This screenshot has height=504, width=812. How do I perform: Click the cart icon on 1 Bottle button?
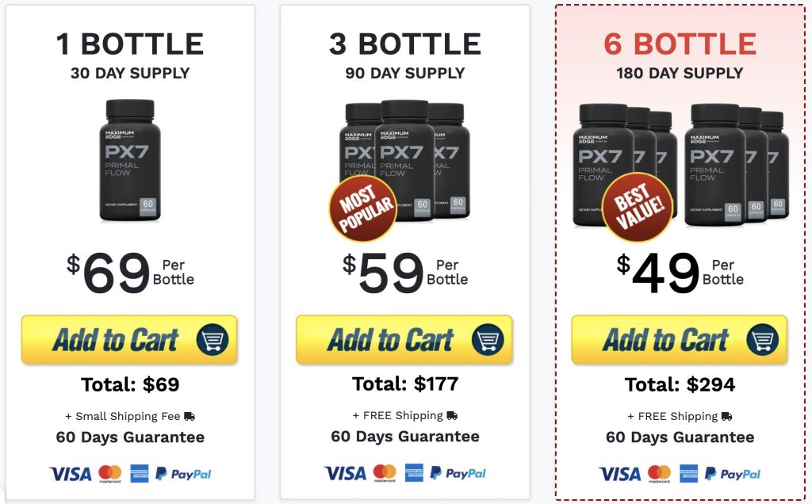[x=213, y=339]
